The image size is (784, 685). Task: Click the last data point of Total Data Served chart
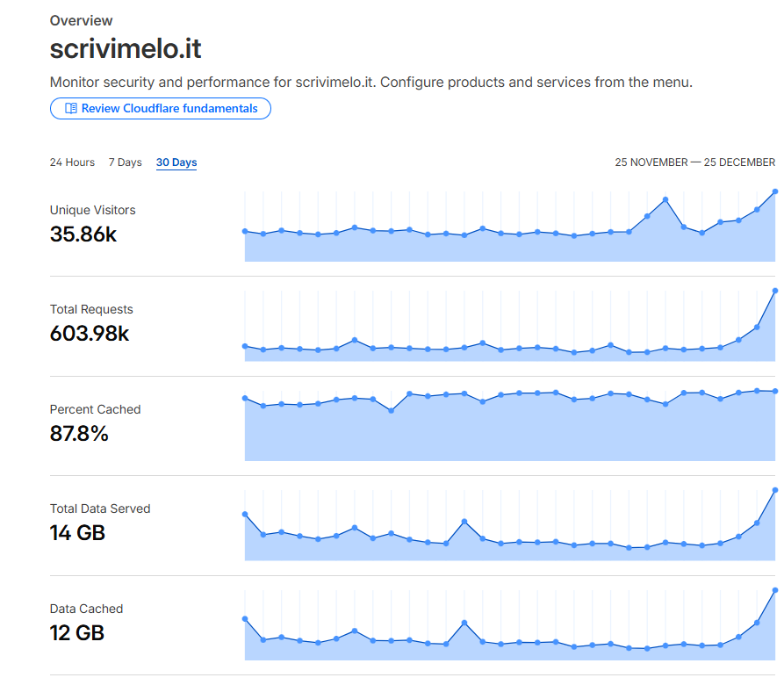[775, 490]
